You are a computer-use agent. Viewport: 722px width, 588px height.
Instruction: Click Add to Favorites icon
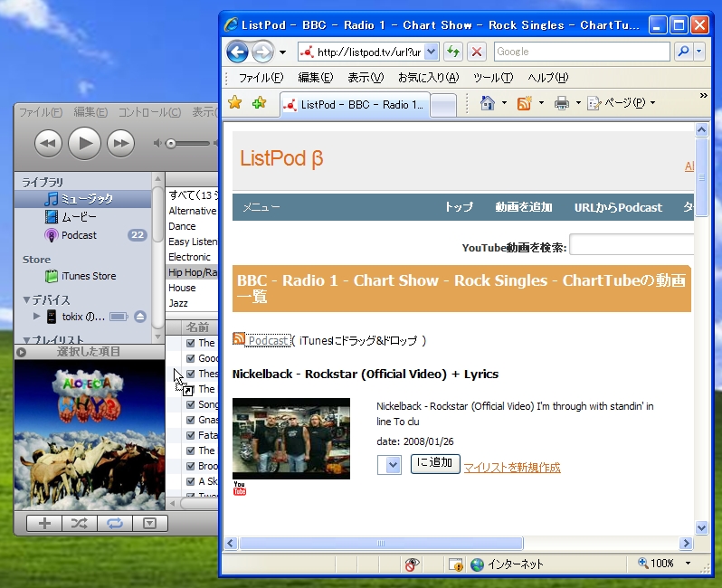[x=260, y=102]
